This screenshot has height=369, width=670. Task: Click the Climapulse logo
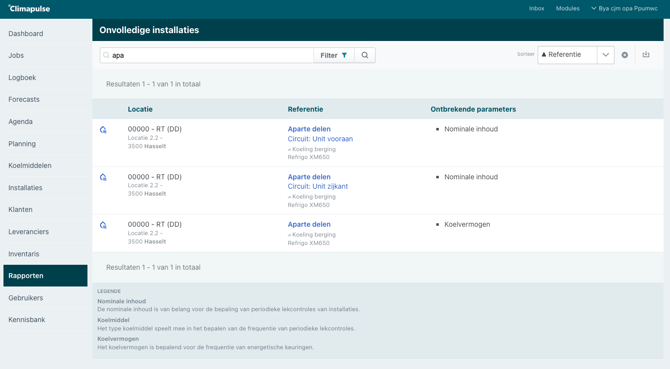click(29, 9)
